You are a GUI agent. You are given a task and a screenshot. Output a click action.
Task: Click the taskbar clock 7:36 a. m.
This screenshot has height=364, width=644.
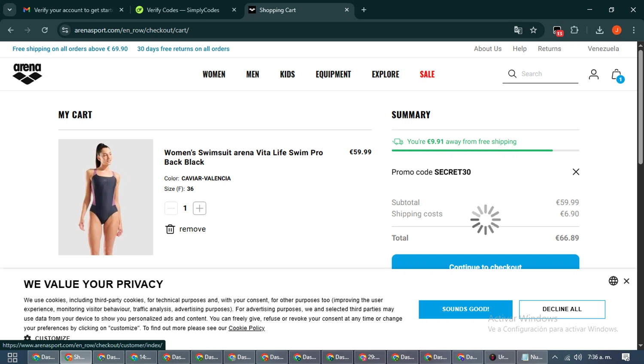pyautogui.click(x=600, y=357)
